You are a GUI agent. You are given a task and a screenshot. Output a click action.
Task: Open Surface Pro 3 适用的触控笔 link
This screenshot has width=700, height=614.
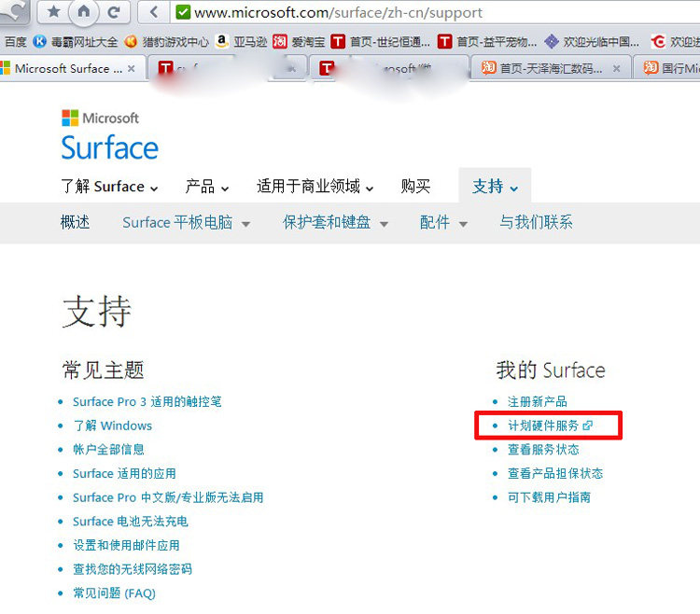pos(147,401)
